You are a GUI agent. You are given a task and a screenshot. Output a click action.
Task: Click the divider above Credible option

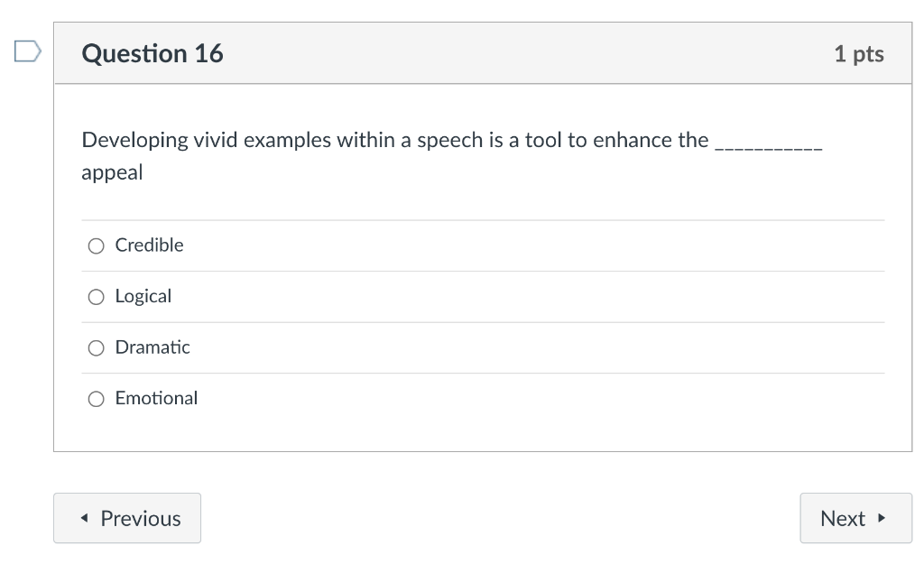pyautogui.click(x=485, y=219)
